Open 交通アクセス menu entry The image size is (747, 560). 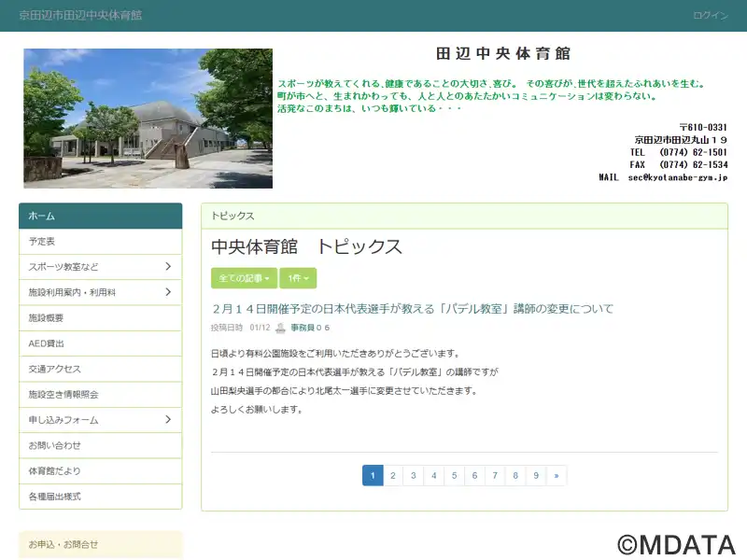click(100, 369)
